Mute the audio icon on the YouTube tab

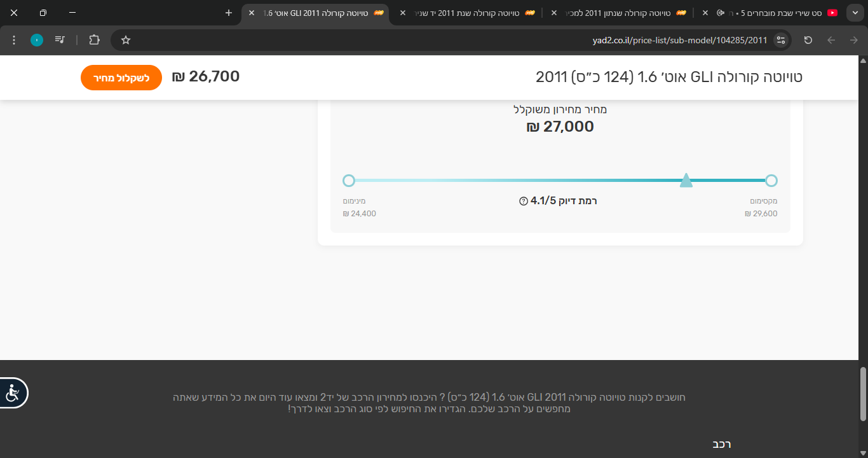pos(721,13)
